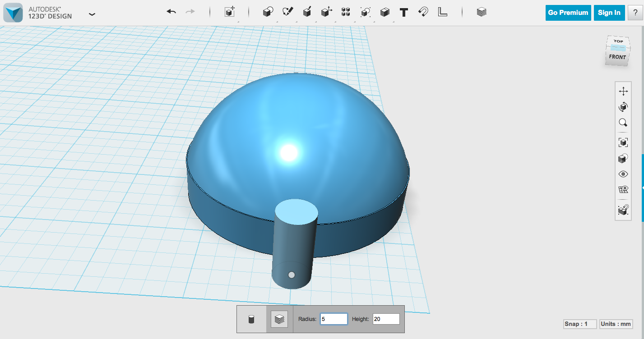The height and width of the screenshot is (339, 644).
Task: Open the Snap : 1 setting
Action: point(580,324)
